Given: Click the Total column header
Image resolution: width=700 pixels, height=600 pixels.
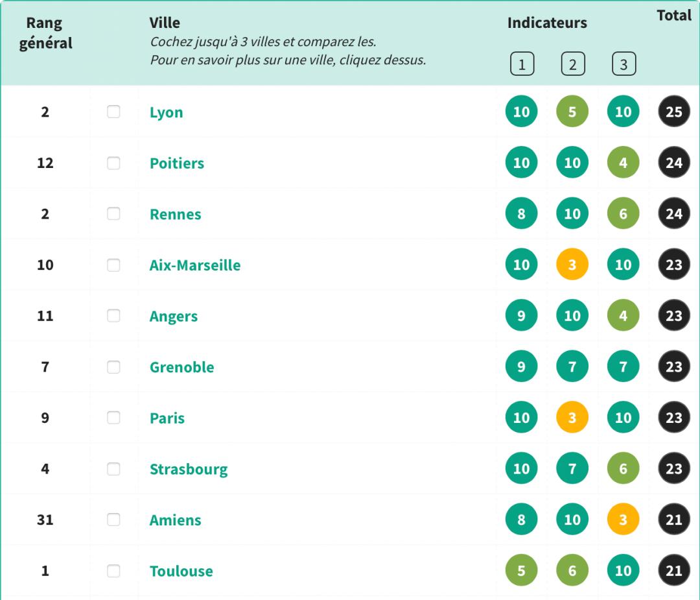Looking at the screenshot, I should point(674,16).
